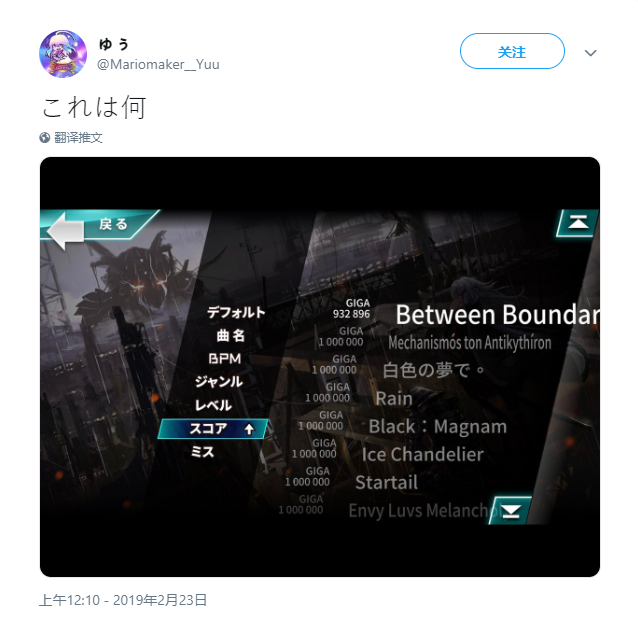638x618 pixels.
Task: Click the globe icon beside 翻译推文
Action: pos(45,138)
